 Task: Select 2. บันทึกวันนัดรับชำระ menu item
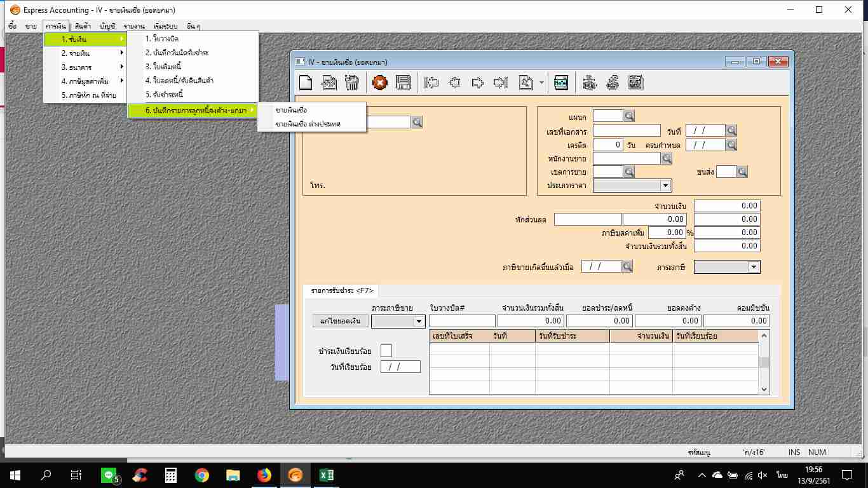click(x=193, y=53)
